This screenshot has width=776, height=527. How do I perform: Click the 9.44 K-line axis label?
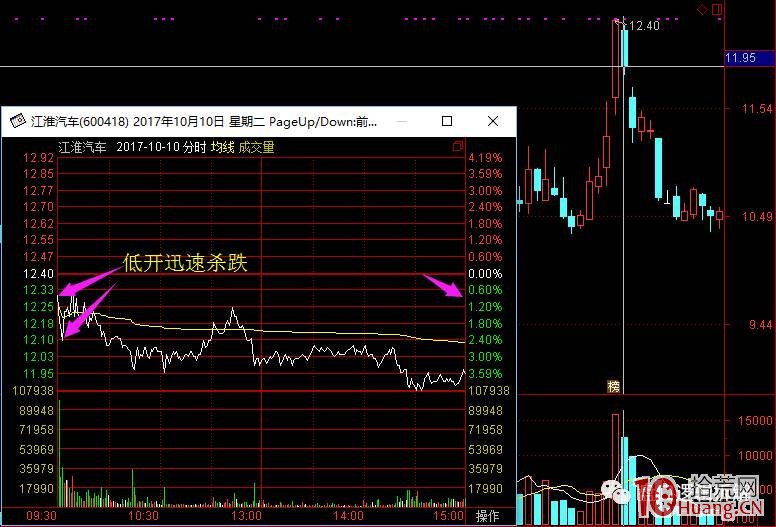point(761,325)
